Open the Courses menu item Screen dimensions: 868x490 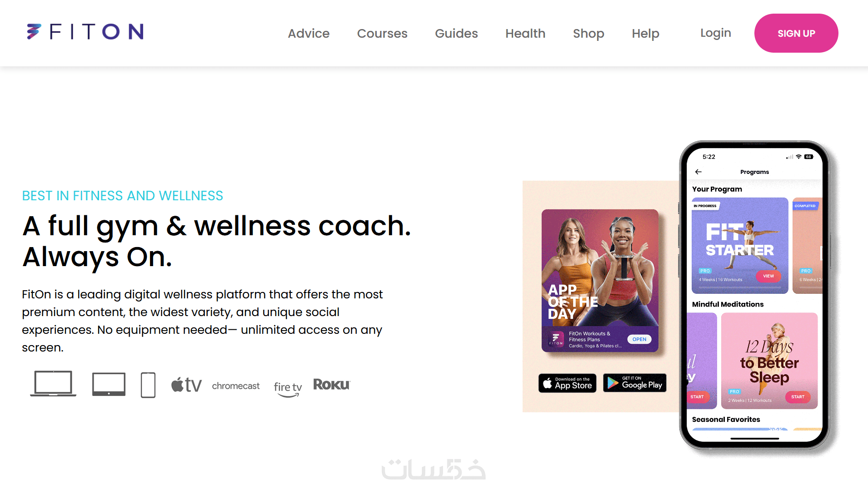[x=382, y=33]
